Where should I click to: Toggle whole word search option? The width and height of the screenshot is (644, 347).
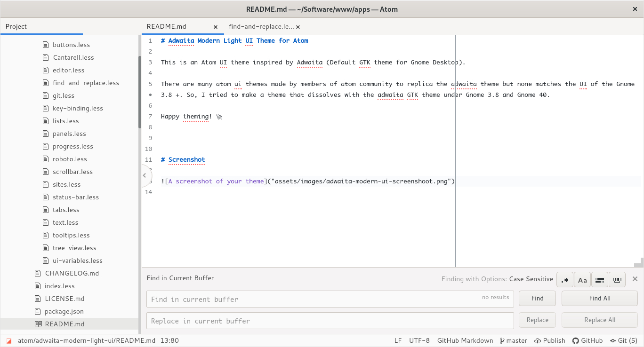pos(617,279)
